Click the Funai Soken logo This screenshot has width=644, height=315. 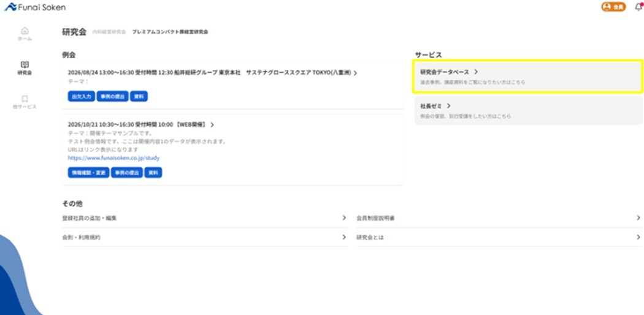[x=34, y=7]
